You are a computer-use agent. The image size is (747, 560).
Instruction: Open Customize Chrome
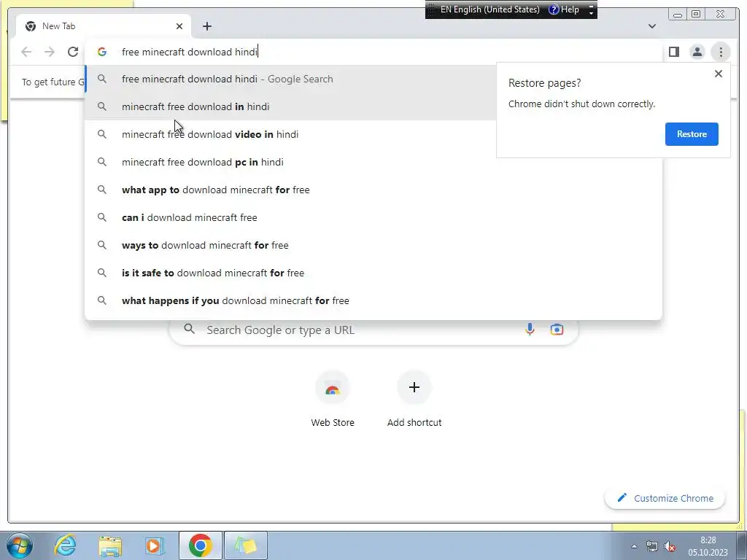tap(665, 498)
